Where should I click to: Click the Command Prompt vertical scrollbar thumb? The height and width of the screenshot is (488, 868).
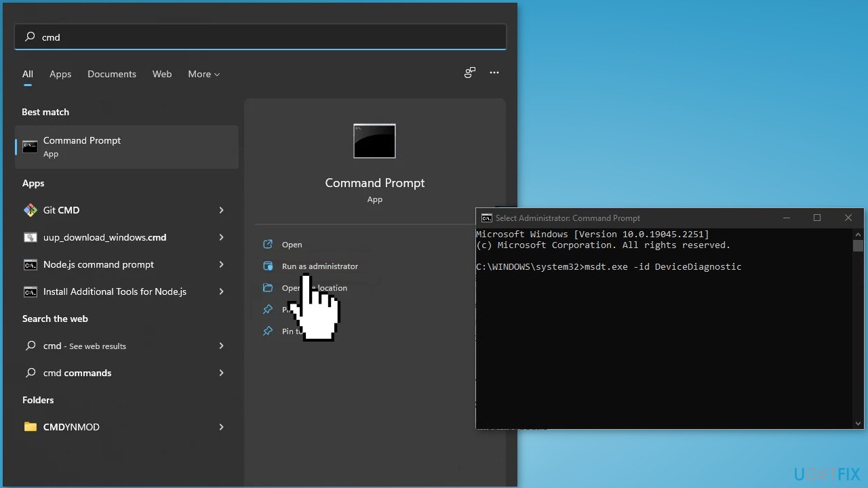[859, 245]
